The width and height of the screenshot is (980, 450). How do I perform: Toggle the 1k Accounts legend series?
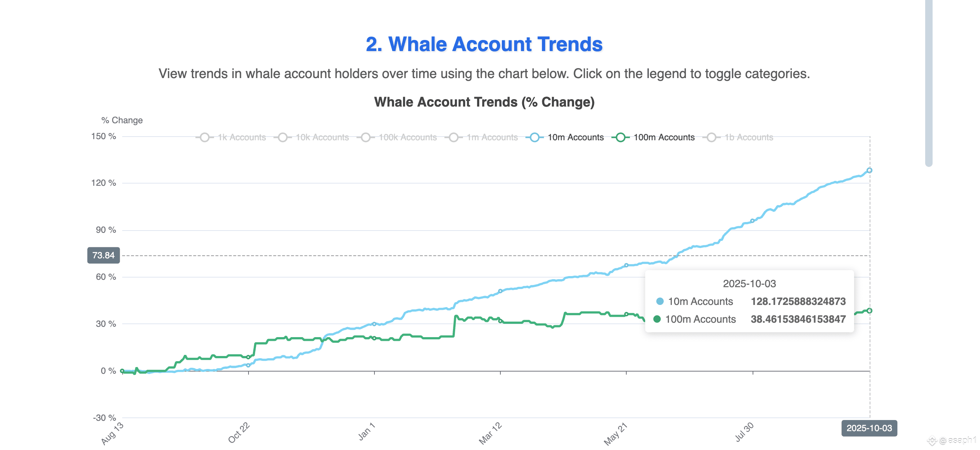click(231, 137)
